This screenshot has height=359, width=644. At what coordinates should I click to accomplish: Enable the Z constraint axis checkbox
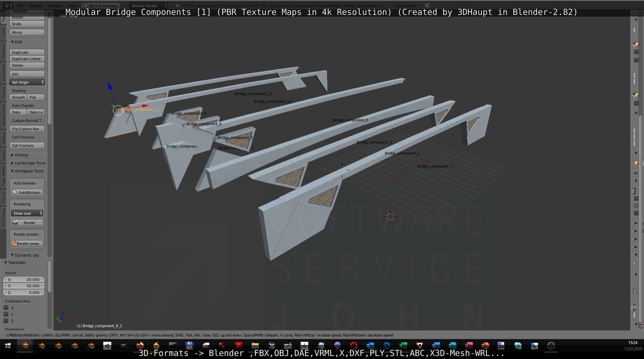pyautogui.click(x=6, y=321)
